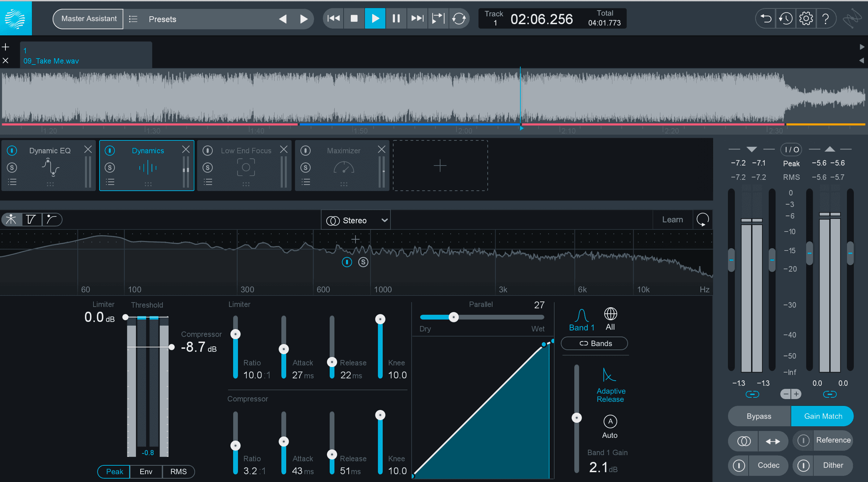Image resolution: width=868 pixels, height=482 pixels.
Task: Toggle Gain Match
Action: (823, 416)
